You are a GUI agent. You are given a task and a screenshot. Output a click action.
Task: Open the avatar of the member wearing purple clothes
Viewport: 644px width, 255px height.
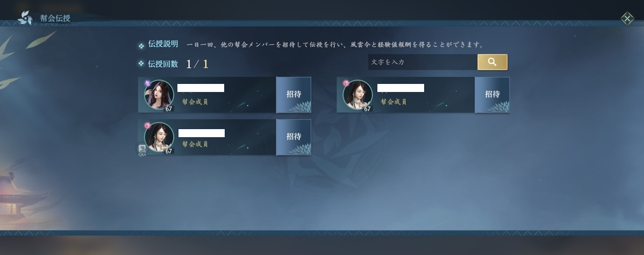coord(159,95)
